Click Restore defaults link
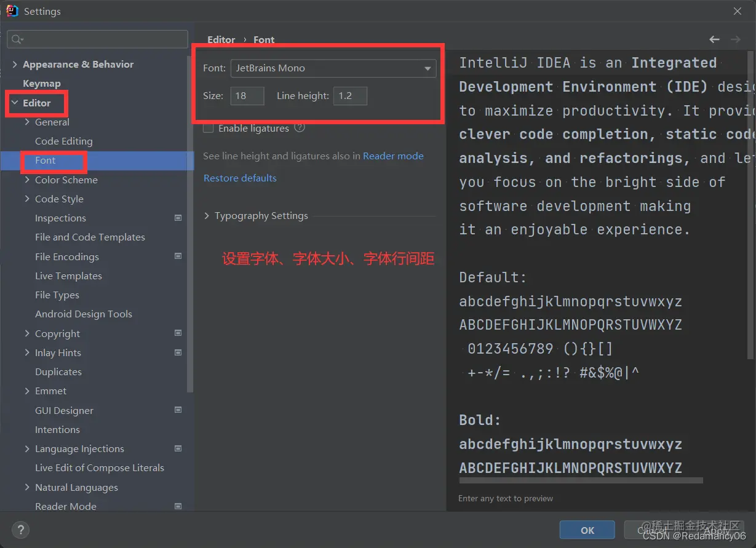 (240, 178)
